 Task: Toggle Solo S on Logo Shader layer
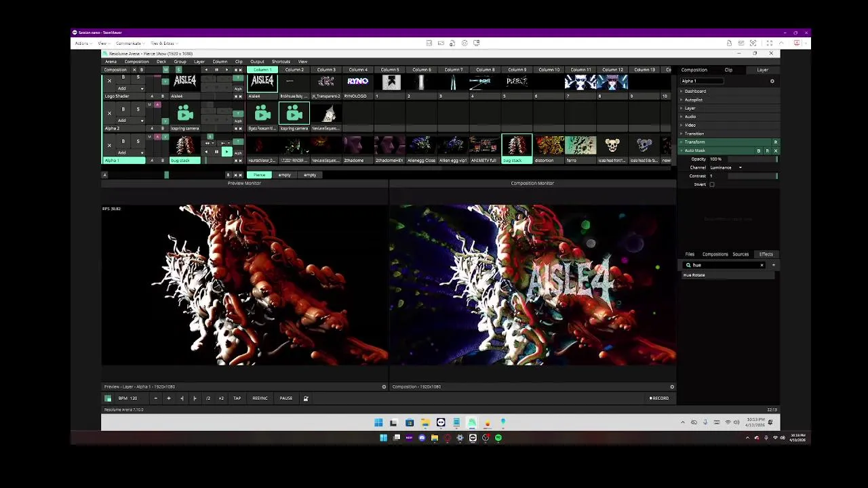click(x=138, y=77)
